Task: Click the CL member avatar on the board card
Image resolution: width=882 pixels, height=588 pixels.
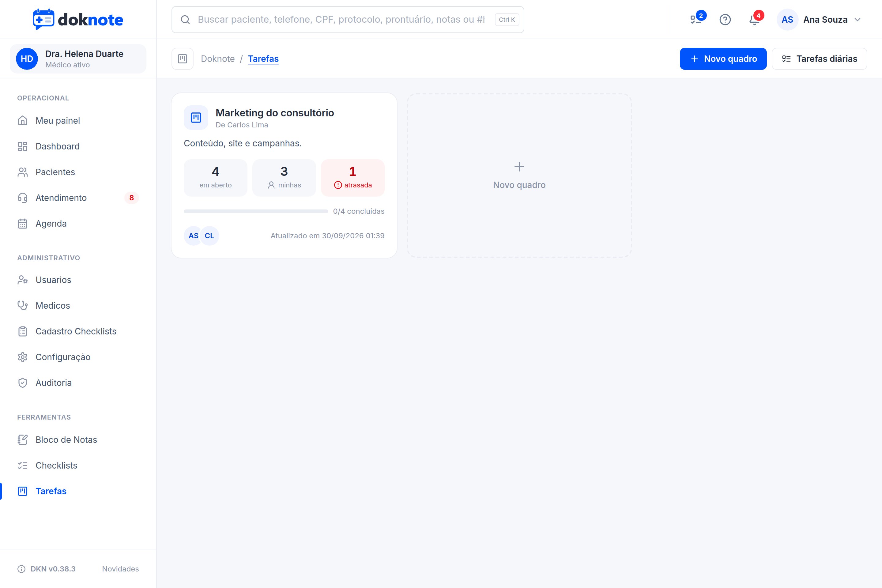Action: click(x=209, y=236)
